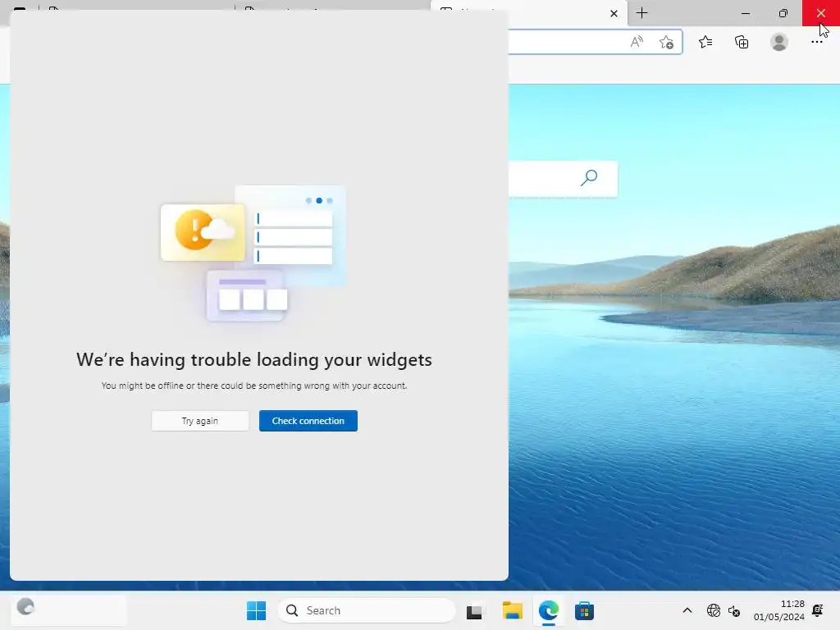Click the new tab page search box
This screenshot has width=840, height=630.
click(563, 178)
